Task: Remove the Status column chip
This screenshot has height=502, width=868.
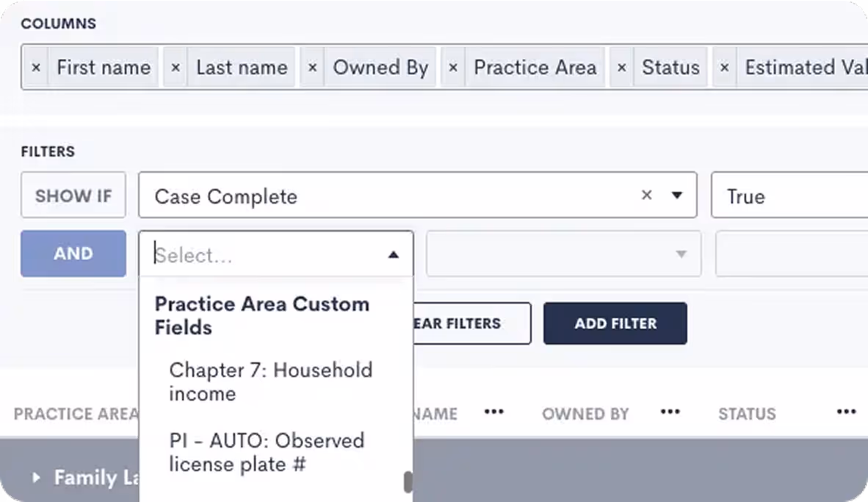Action: [621, 67]
